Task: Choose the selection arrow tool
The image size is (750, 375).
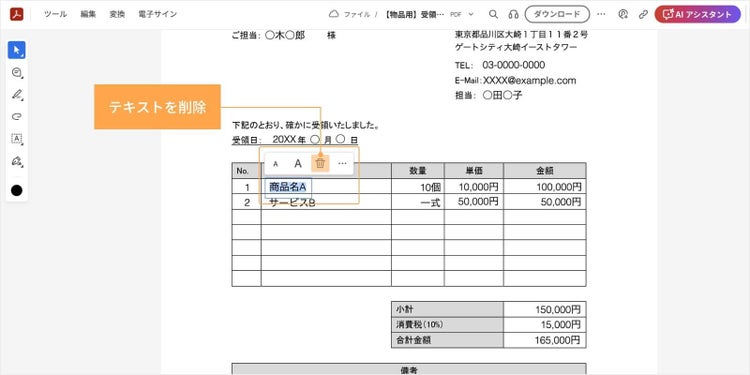Action: 17,50
